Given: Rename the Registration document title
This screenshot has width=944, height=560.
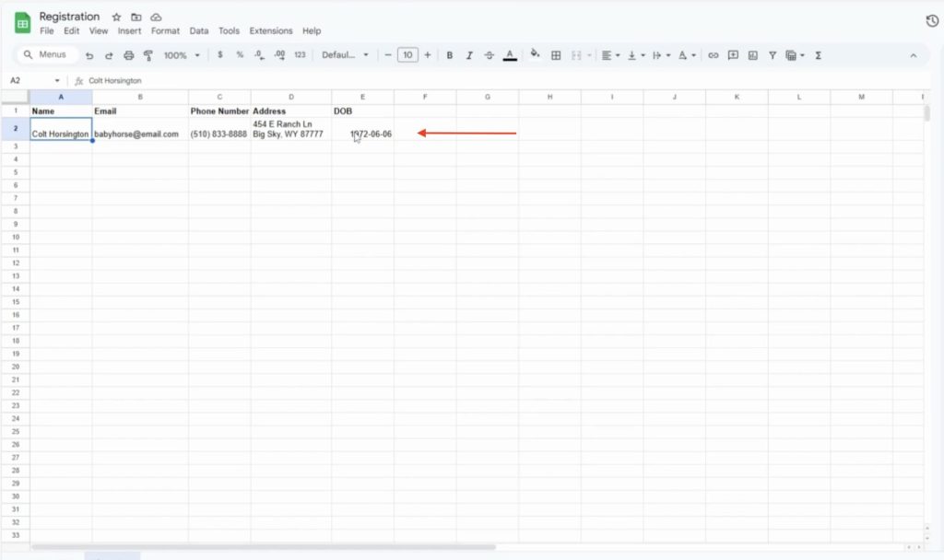Looking at the screenshot, I should pos(69,17).
